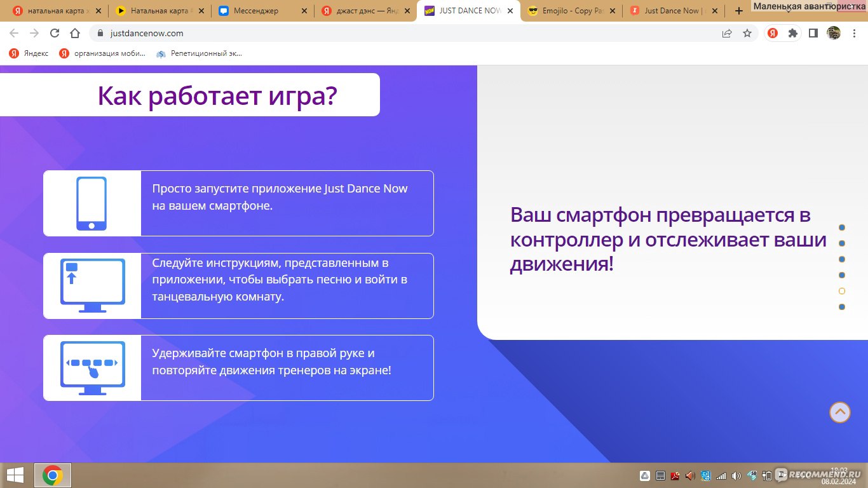
Task: Open the 'организация моби...' bookmark
Action: 102,53
